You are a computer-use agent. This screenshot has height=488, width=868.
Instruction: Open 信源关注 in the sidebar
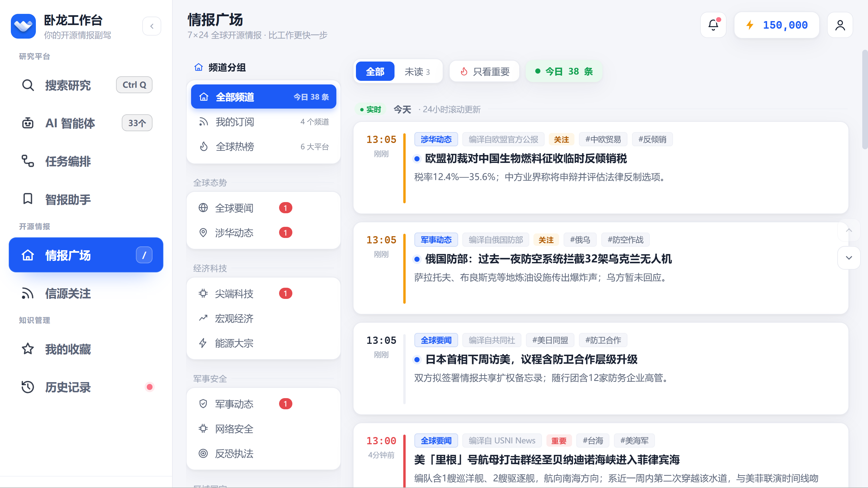point(86,293)
